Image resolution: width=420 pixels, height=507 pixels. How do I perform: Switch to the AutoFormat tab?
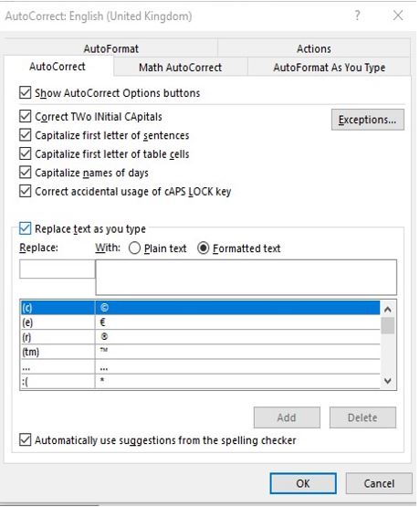tap(110, 48)
